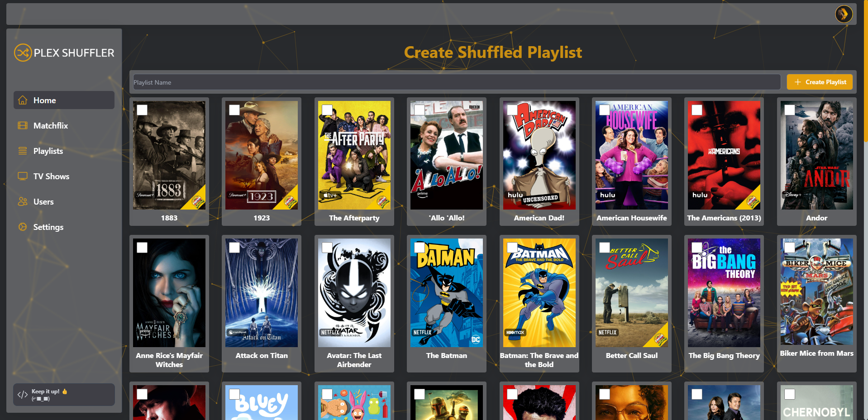This screenshot has height=420, width=868.
Task: Click the American Dad! poster
Action: (x=539, y=155)
